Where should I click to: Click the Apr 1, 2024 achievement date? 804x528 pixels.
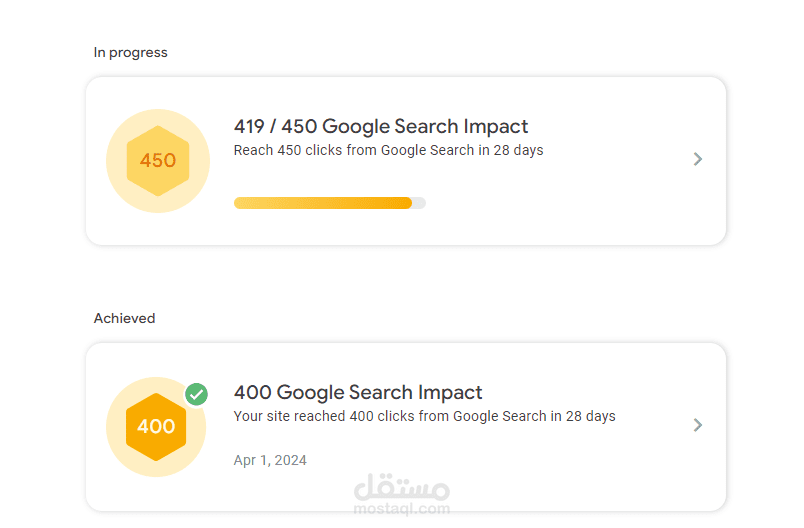point(270,461)
